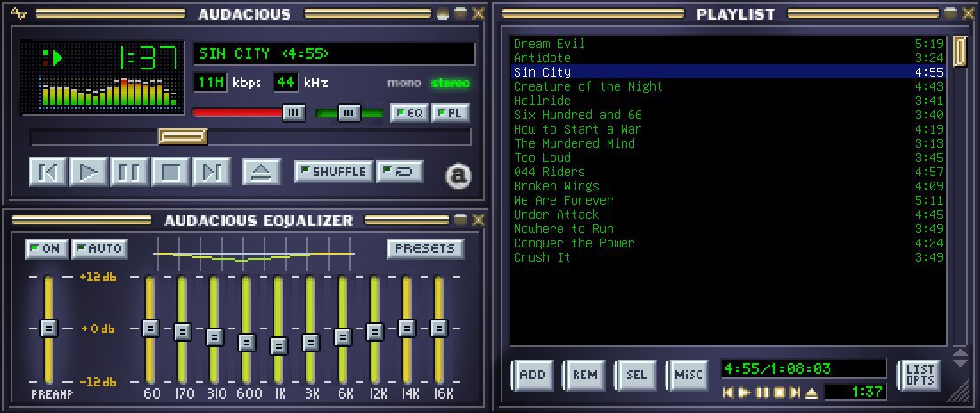Select 'How to Start a War' track
The image size is (980, 413).
(x=729, y=129)
